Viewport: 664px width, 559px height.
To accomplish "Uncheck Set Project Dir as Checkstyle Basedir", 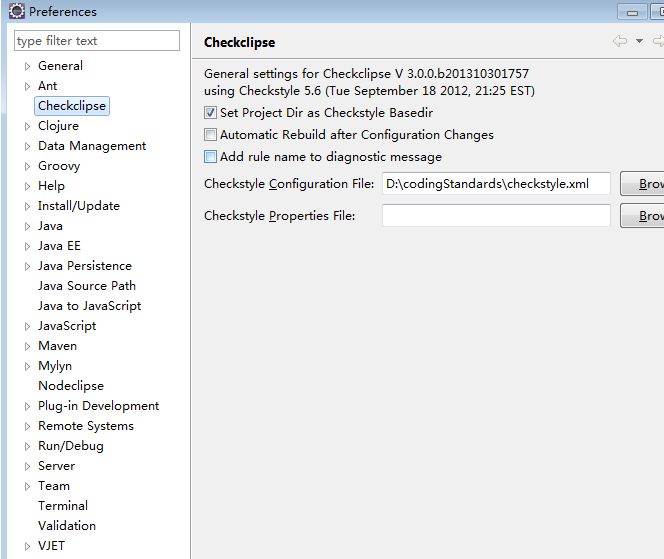I will [x=210, y=113].
